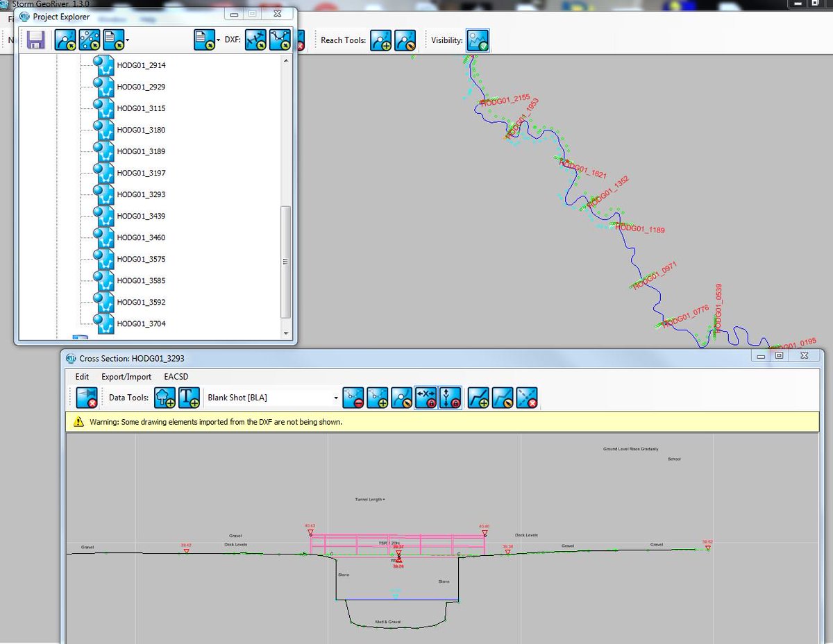Click the second DXF polyline icon after the DXF label

280,40
